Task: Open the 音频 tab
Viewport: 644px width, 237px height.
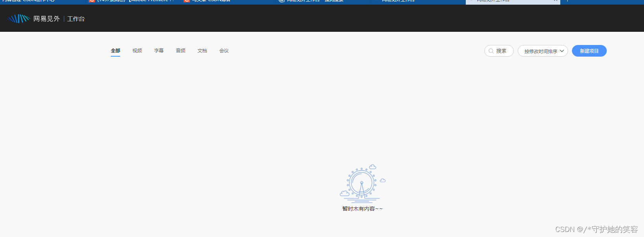Action: point(181,51)
